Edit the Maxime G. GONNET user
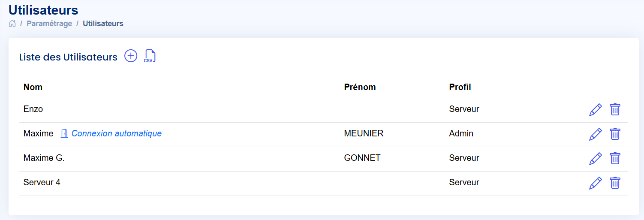 point(595,159)
